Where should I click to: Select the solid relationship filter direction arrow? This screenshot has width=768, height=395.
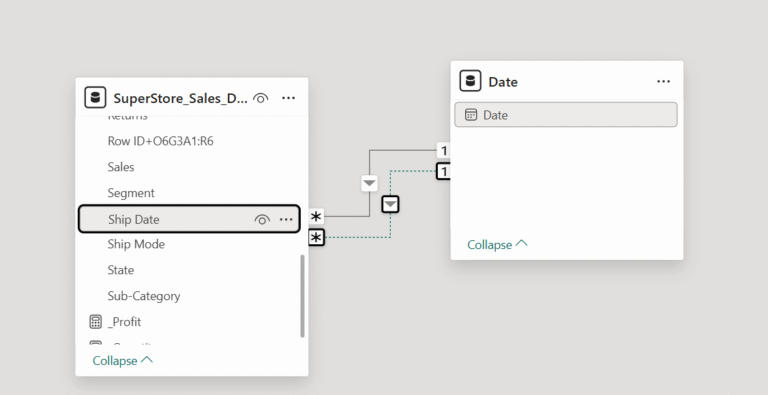coord(369,184)
